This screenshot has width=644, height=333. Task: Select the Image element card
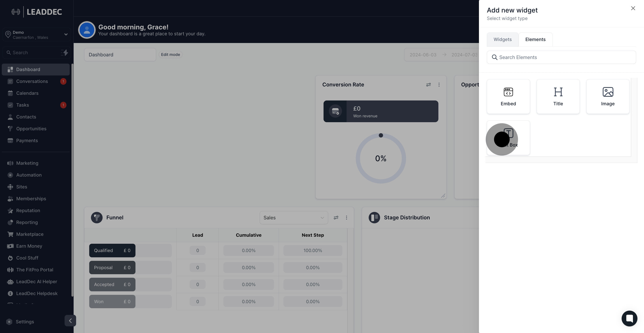tap(608, 97)
